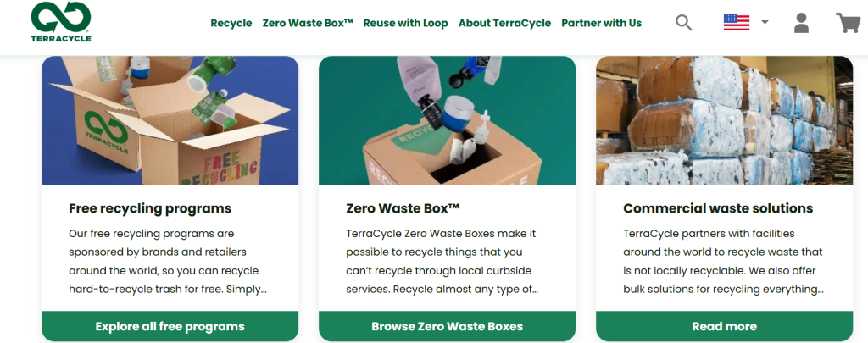
Task: Open the Zero Waste Box™ menu
Action: (x=308, y=23)
